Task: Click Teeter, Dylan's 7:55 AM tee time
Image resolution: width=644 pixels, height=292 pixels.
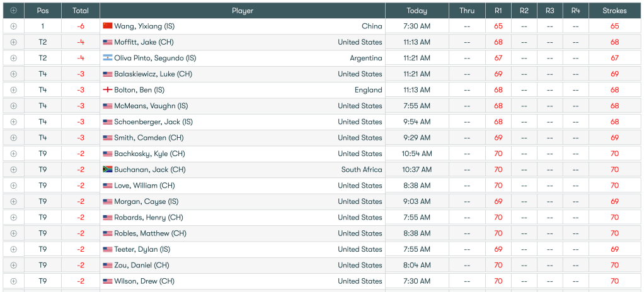Action: pyautogui.click(x=417, y=249)
